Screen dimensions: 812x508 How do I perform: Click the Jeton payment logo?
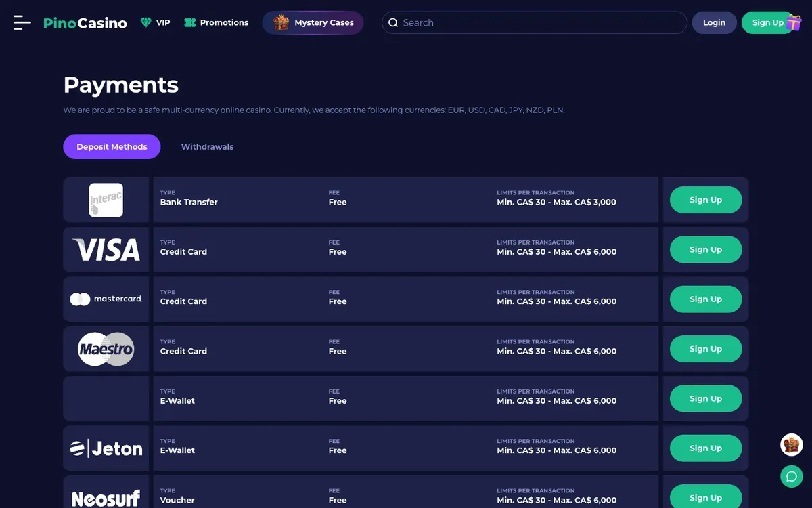pyautogui.click(x=106, y=448)
